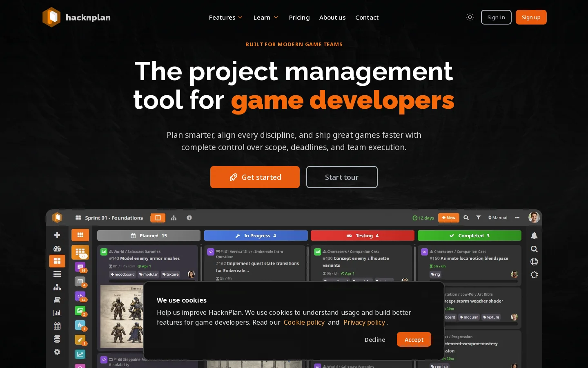
Task: Click the user avatar in the app header
Action: point(534,218)
